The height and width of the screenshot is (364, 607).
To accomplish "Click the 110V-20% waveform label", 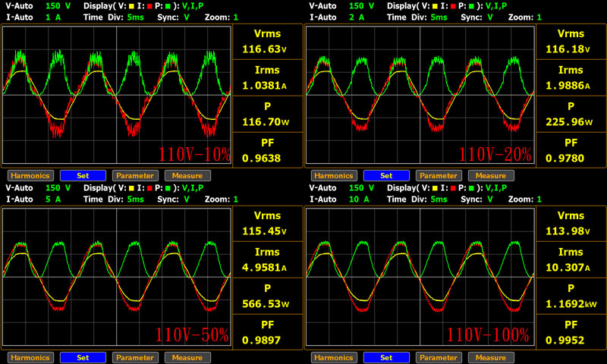I will point(495,155).
